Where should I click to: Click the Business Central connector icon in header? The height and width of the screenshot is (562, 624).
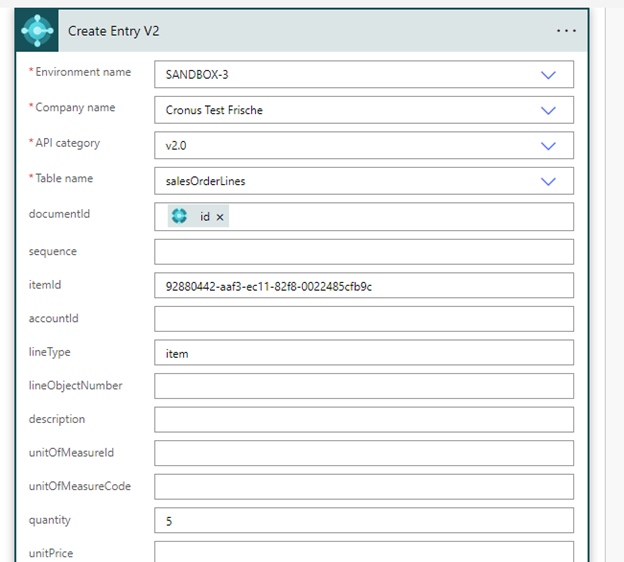point(38,30)
